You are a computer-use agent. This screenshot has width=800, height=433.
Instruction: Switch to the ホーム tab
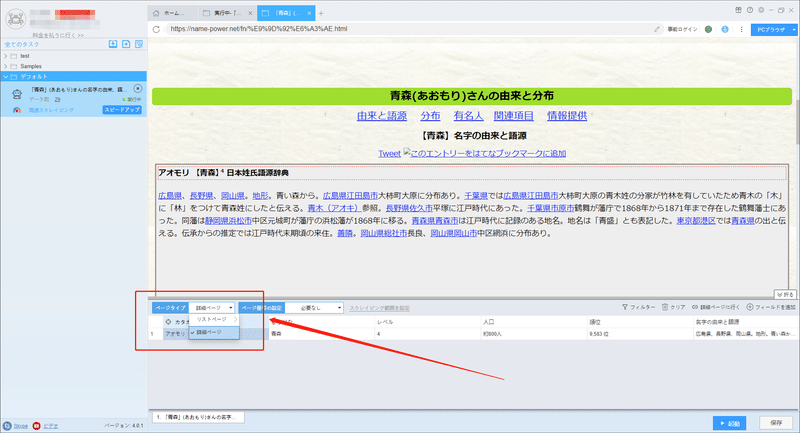[x=172, y=13]
